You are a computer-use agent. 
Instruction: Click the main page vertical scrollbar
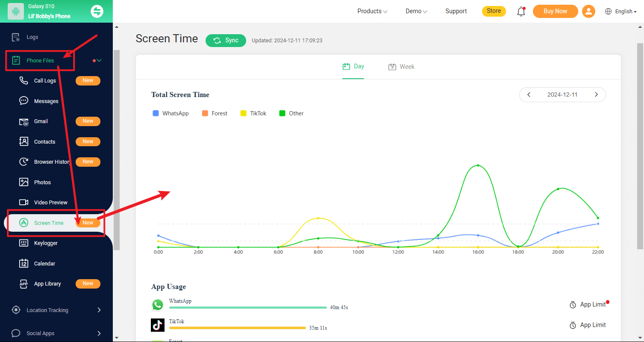[640, 146]
